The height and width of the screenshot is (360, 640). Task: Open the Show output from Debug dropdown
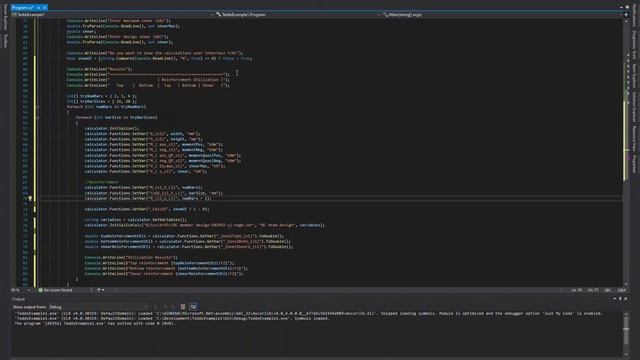pos(98,307)
